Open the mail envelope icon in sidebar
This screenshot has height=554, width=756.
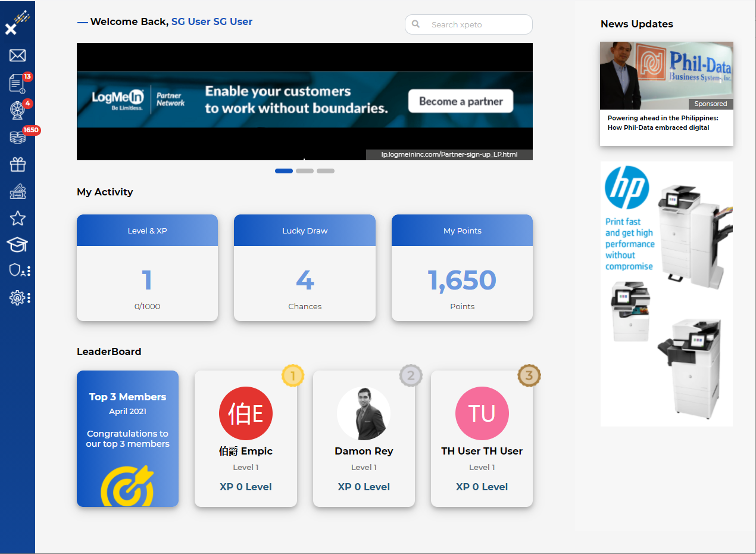(x=17, y=55)
